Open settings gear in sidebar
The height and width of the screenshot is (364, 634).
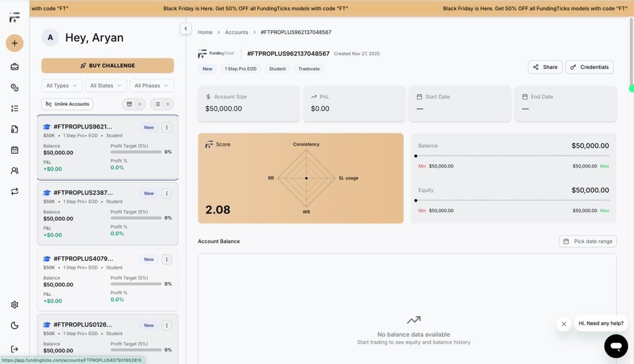pyautogui.click(x=14, y=305)
